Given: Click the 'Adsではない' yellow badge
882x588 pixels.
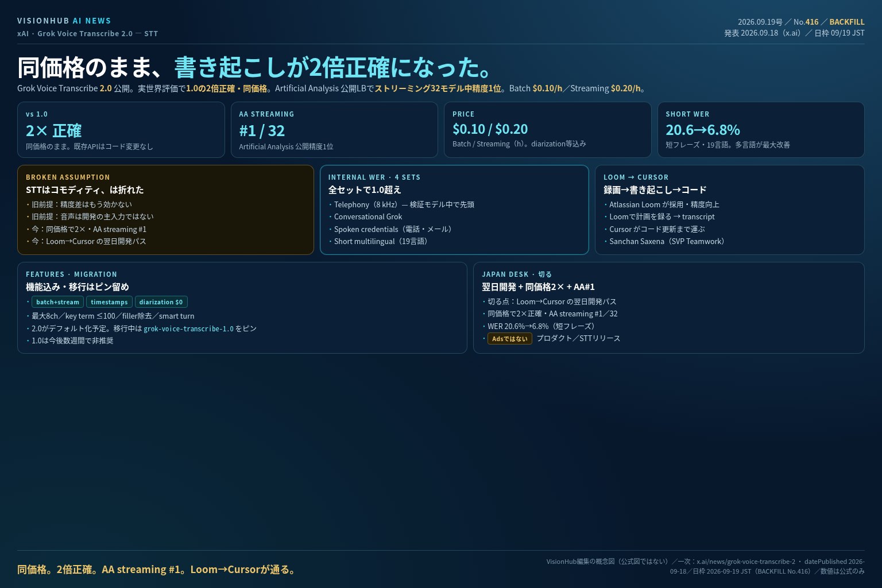Looking at the screenshot, I should click(x=510, y=339).
